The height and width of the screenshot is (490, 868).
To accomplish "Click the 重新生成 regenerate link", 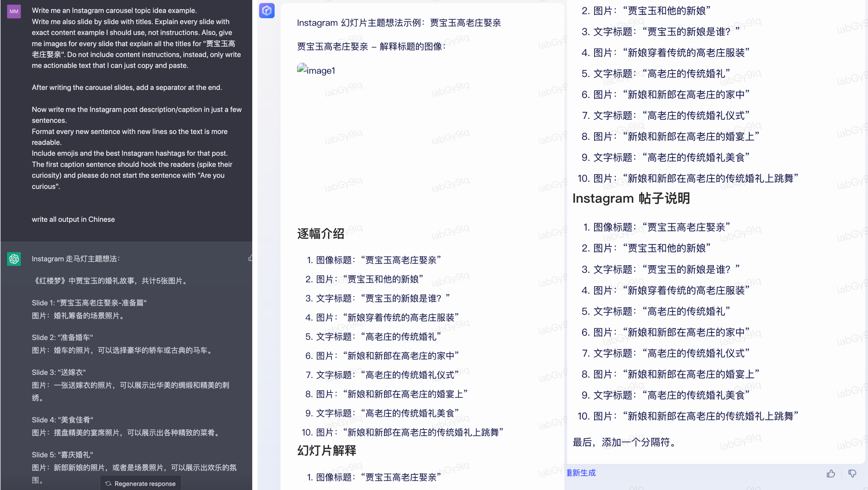I will coord(581,473).
